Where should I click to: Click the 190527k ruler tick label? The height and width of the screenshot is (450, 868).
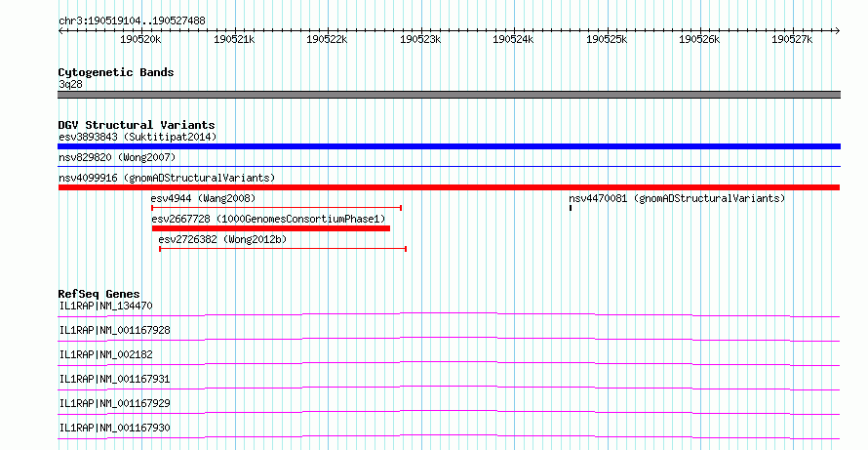(792, 39)
